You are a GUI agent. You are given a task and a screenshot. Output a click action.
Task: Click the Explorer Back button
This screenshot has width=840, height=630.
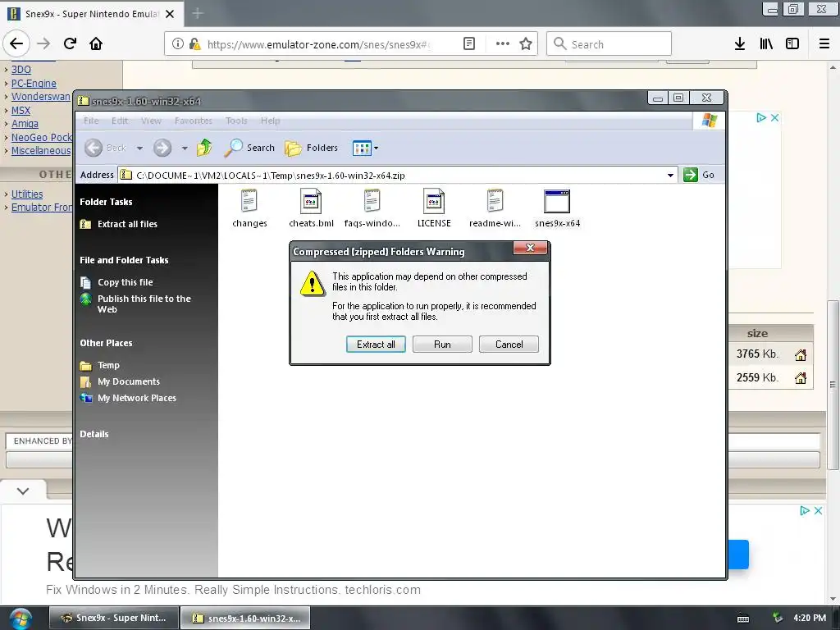(x=105, y=148)
